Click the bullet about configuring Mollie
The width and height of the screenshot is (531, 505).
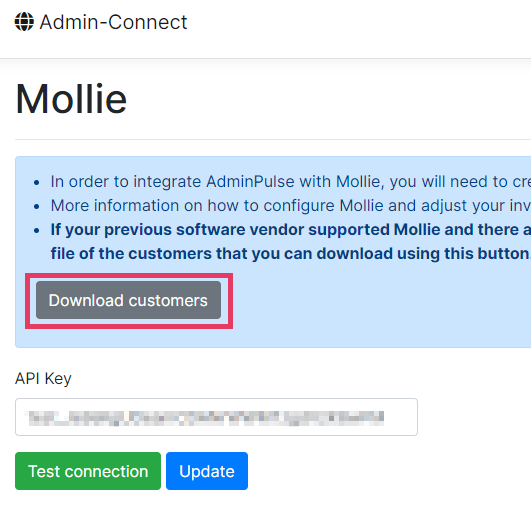click(291, 206)
